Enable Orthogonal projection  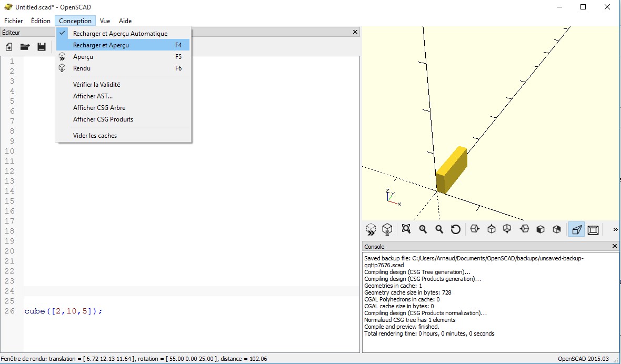593,229
